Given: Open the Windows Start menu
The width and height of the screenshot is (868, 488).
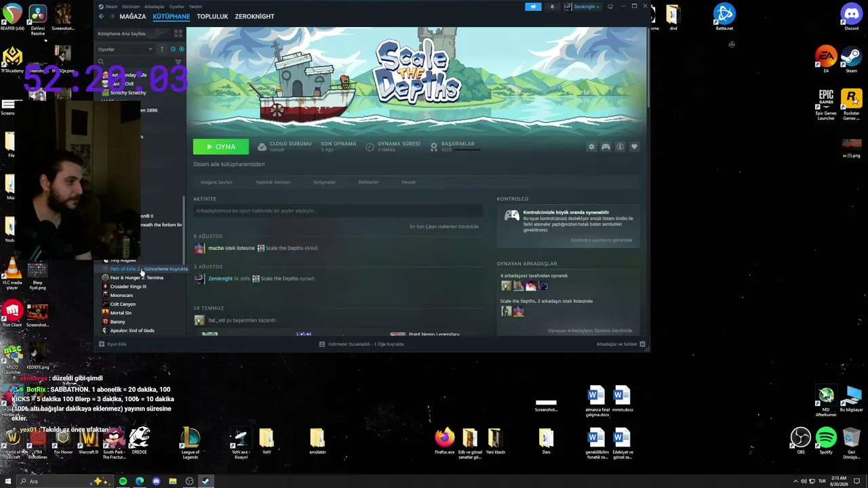Looking at the screenshot, I should (x=8, y=481).
